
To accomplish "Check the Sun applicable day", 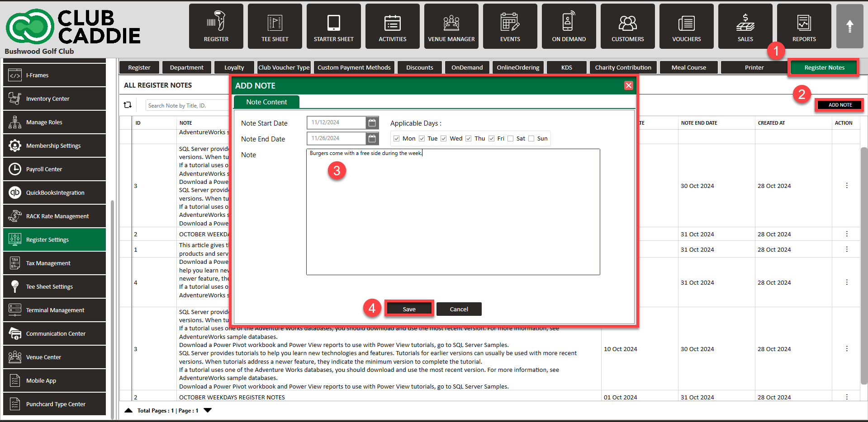I will [531, 139].
